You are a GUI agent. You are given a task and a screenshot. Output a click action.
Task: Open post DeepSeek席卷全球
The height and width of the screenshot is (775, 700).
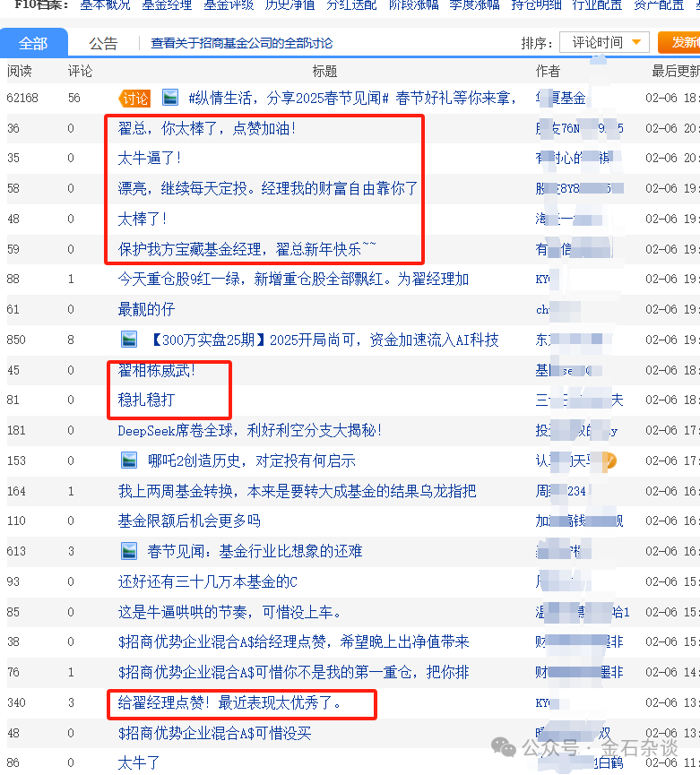(x=250, y=430)
